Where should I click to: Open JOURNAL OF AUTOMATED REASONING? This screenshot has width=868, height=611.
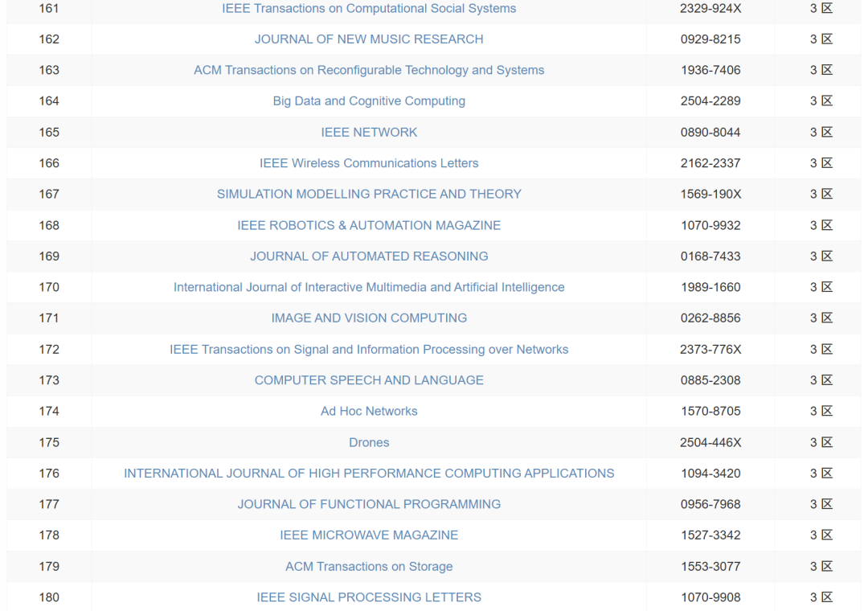pyautogui.click(x=369, y=256)
